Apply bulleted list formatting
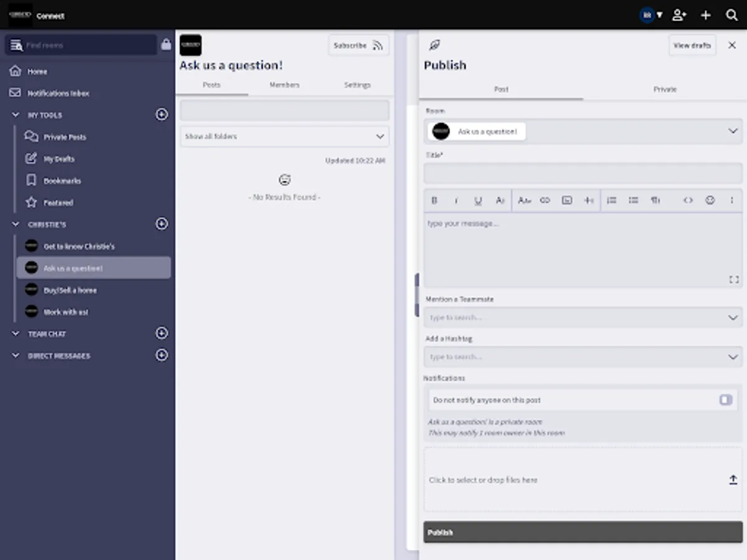Screen dimensions: 747x560 coord(634,200)
